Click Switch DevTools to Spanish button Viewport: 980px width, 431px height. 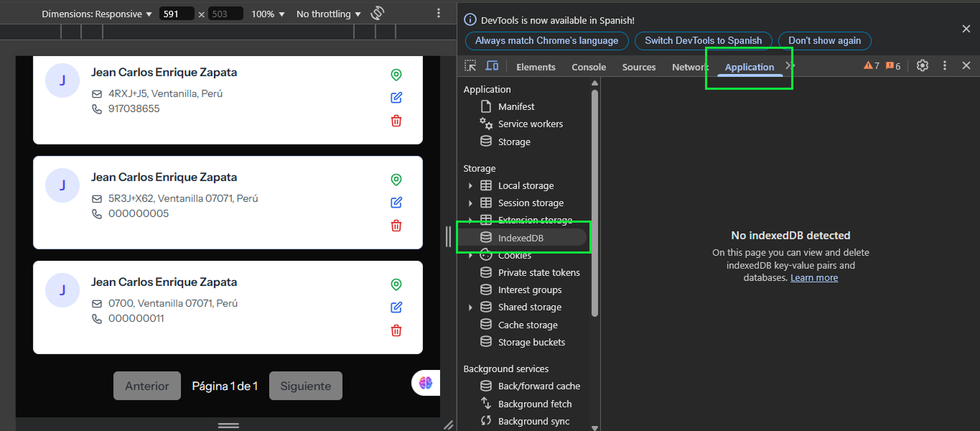(703, 41)
